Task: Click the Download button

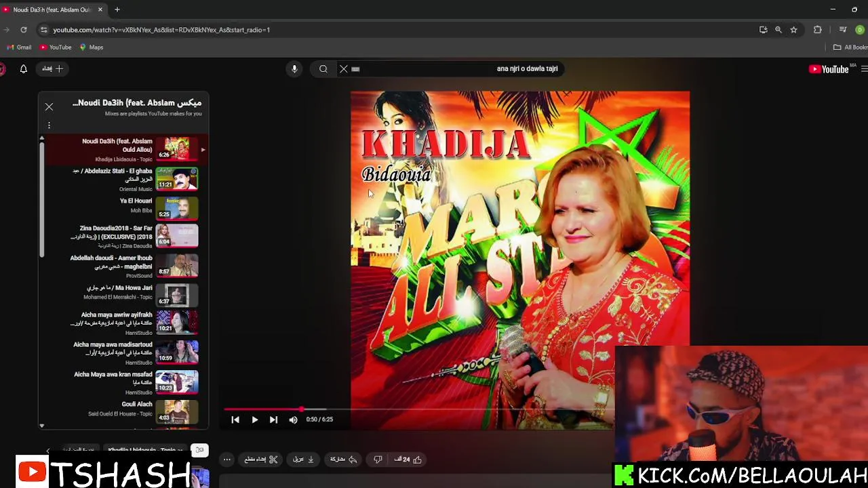Action: [x=303, y=459]
